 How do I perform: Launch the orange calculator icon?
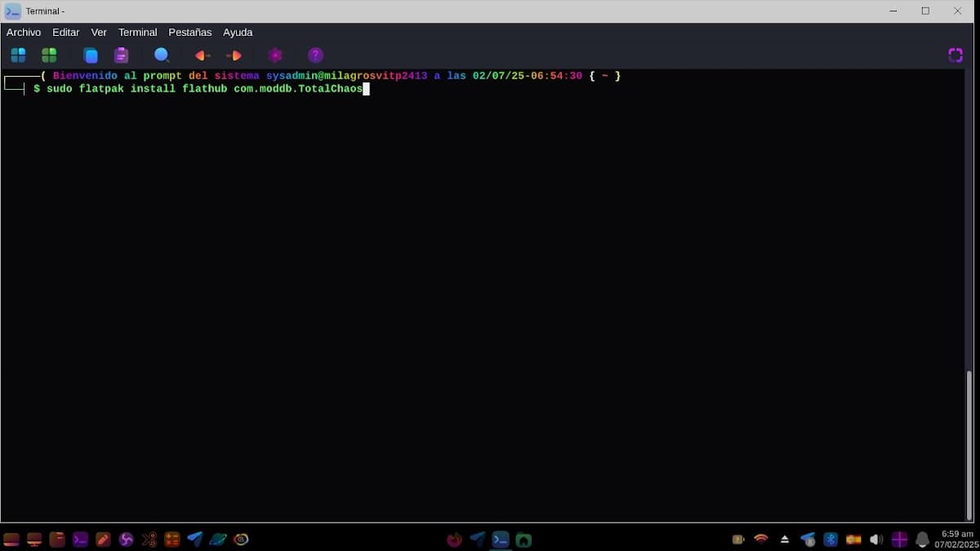[171, 540]
